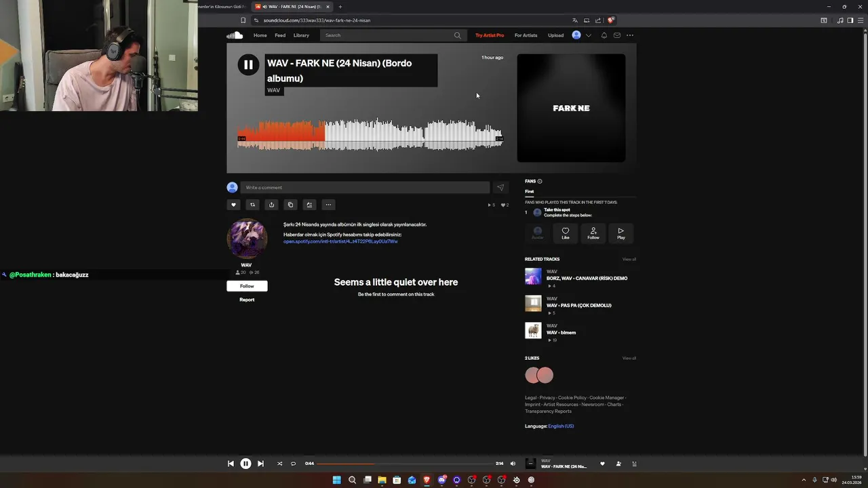868x488 pixels.
Task: Toggle repeat in the bottom player
Action: (293, 464)
